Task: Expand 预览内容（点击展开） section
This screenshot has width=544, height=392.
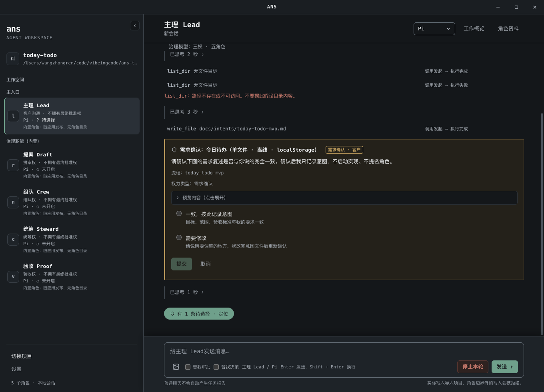Action: click(344, 198)
